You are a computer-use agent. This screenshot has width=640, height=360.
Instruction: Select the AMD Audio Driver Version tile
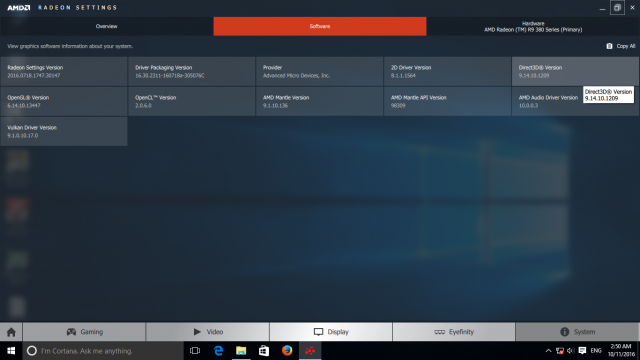tap(575, 101)
